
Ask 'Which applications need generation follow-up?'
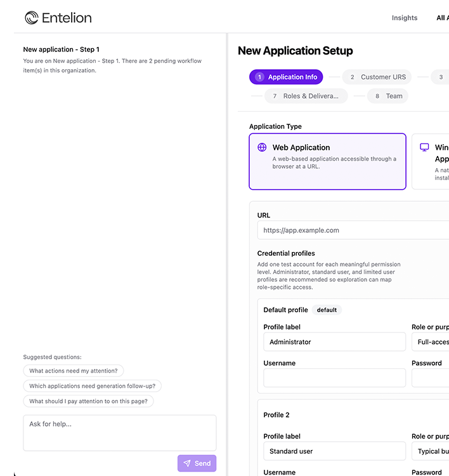pos(92,386)
